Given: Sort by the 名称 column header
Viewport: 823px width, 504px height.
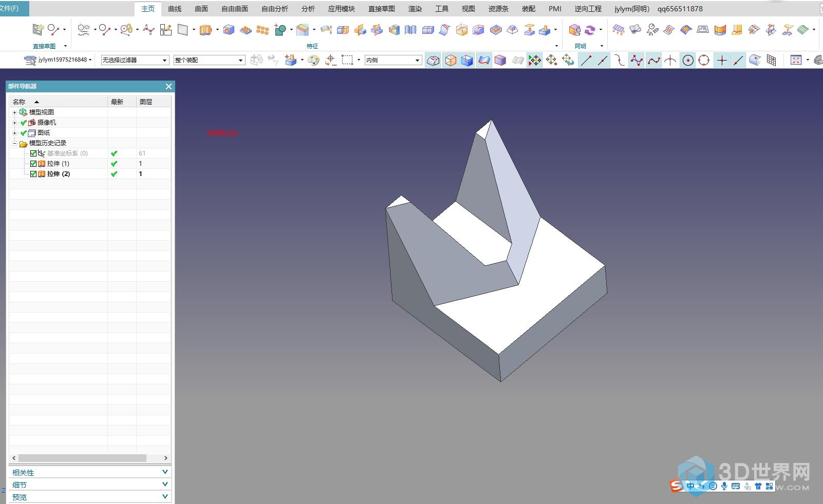Looking at the screenshot, I should coord(58,102).
